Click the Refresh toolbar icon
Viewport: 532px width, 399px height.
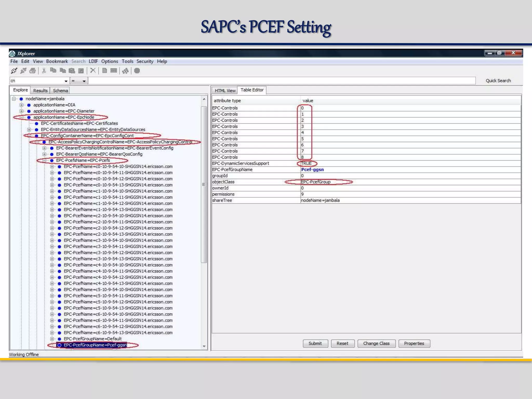click(x=125, y=71)
